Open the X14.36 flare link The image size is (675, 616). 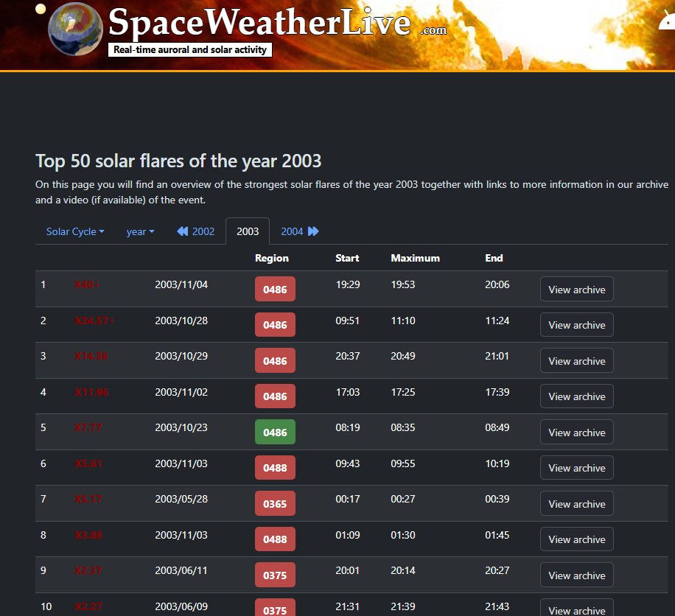[x=91, y=356]
